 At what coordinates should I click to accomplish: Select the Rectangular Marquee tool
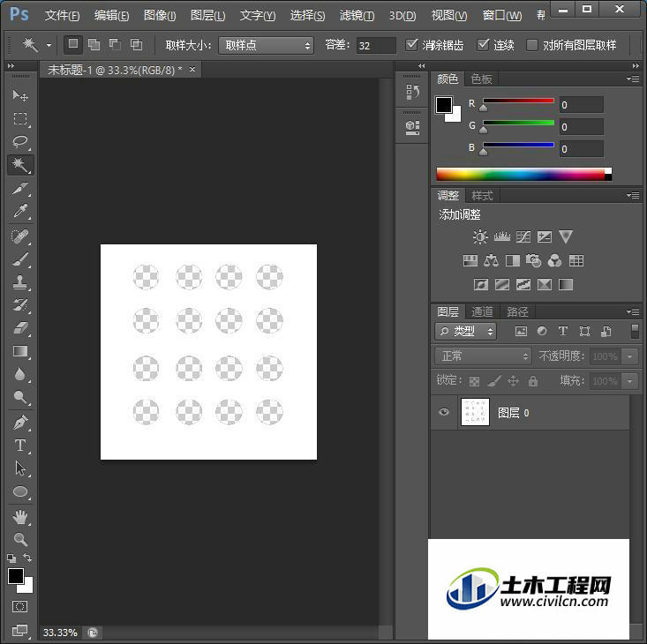click(19, 119)
